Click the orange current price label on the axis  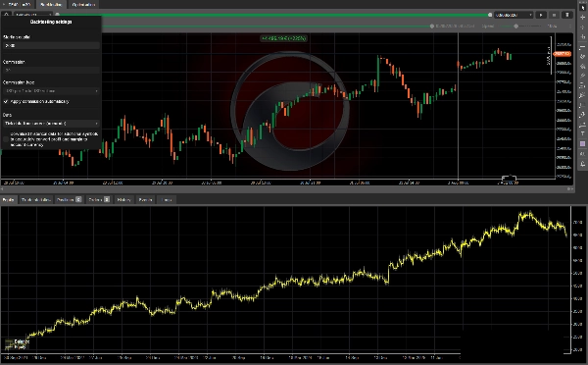coord(563,54)
